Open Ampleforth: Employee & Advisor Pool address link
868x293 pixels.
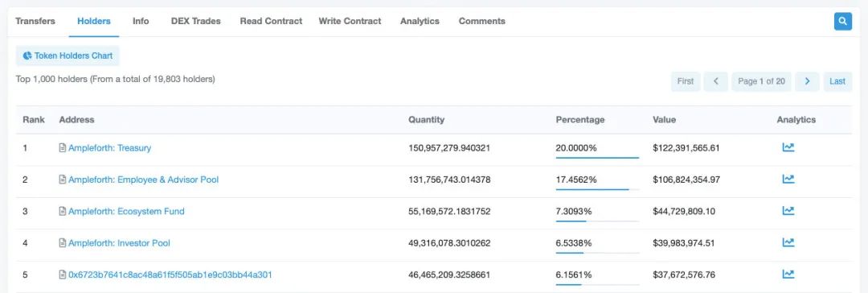coord(143,180)
